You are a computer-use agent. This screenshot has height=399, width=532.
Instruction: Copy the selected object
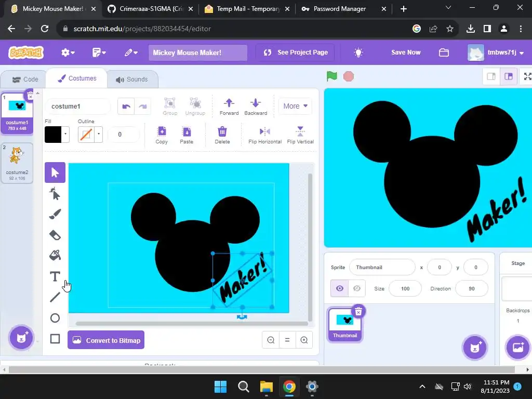pyautogui.click(x=162, y=135)
